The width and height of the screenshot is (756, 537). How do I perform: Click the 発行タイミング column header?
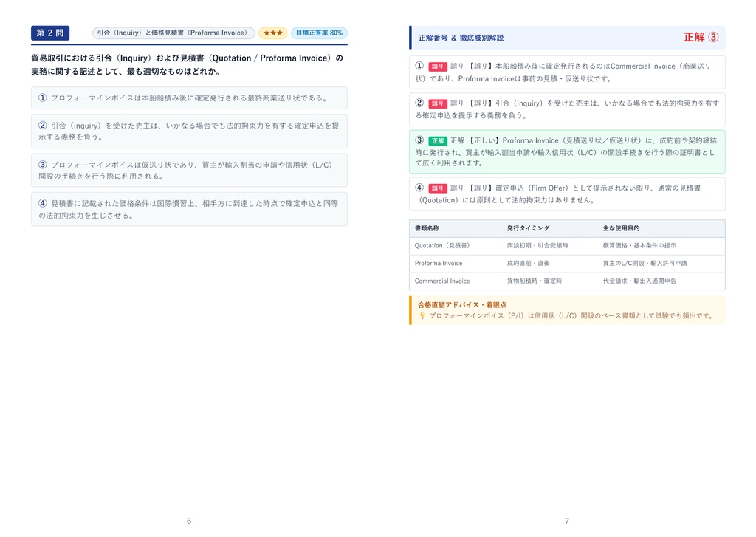coord(528,228)
